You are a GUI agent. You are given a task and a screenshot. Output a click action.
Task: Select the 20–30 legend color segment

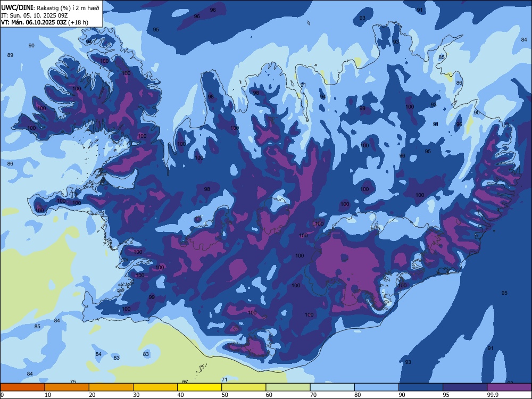111,387
